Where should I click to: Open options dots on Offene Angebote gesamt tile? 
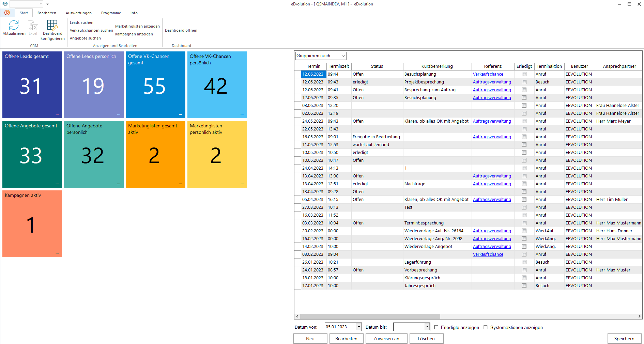coord(57,184)
